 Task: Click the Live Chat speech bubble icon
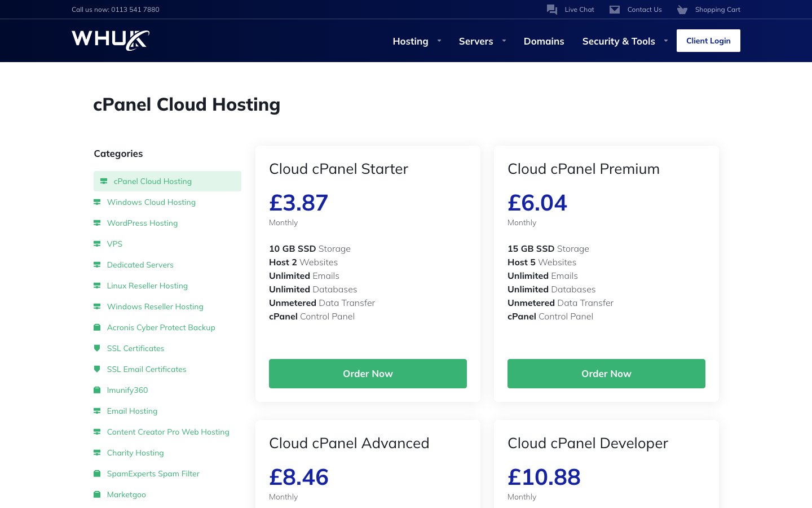(x=552, y=10)
